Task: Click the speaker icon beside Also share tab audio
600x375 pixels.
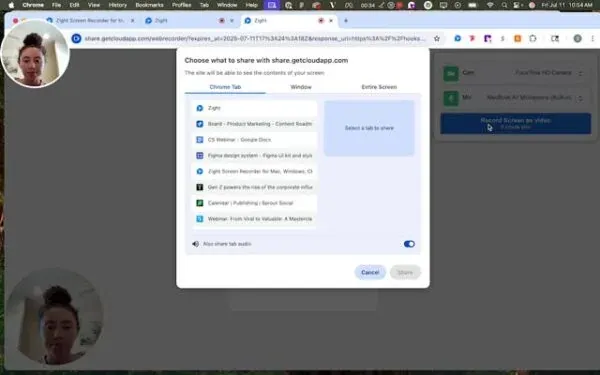Action: click(196, 244)
